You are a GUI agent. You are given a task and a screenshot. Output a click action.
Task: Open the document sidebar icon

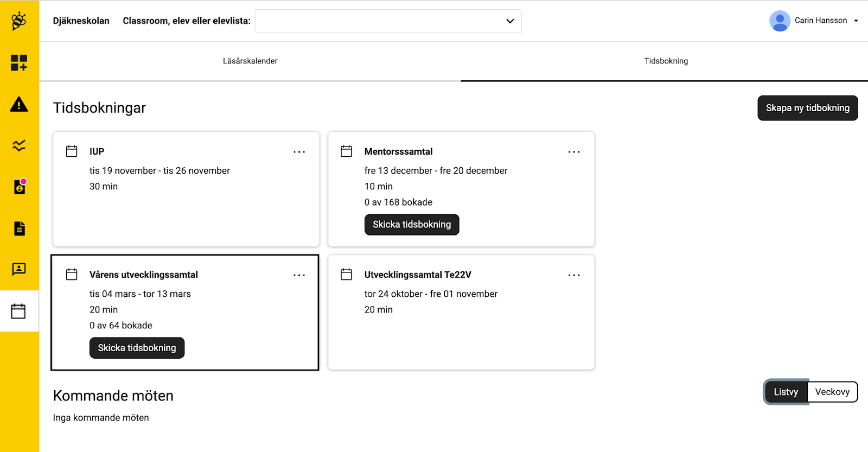click(x=19, y=228)
